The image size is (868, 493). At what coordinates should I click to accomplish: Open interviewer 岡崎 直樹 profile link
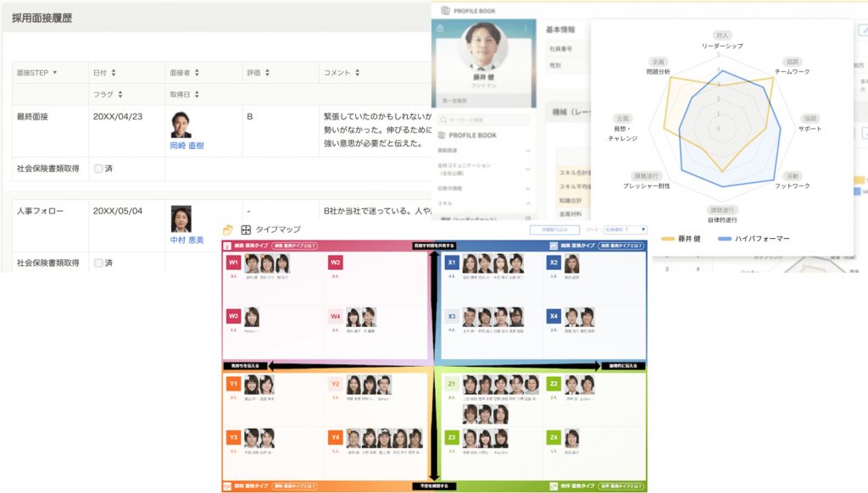[x=186, y=146]
